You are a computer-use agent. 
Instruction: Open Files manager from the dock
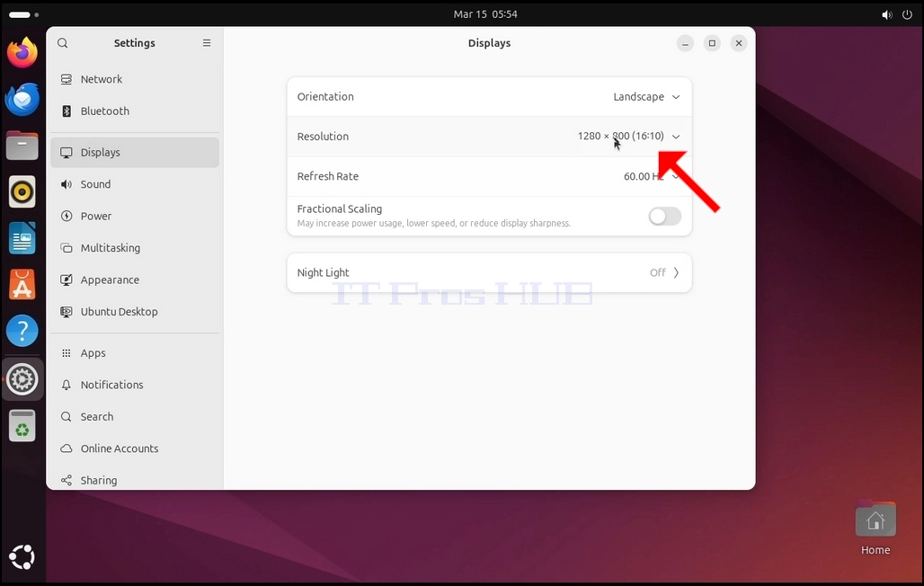click(22, 146)
